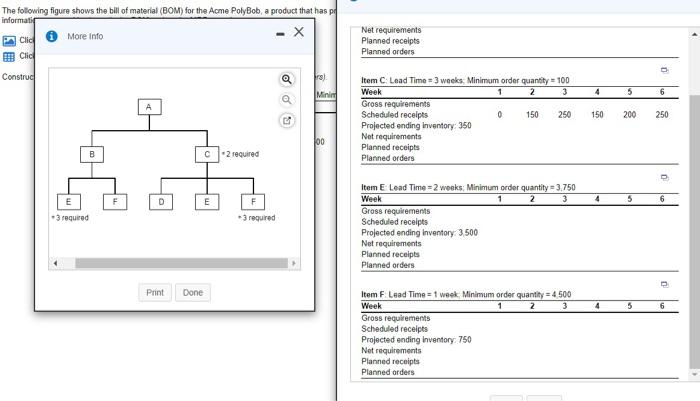Screen dimensions: 700x401
Task: Click the Done button
Action: [193, 292]
